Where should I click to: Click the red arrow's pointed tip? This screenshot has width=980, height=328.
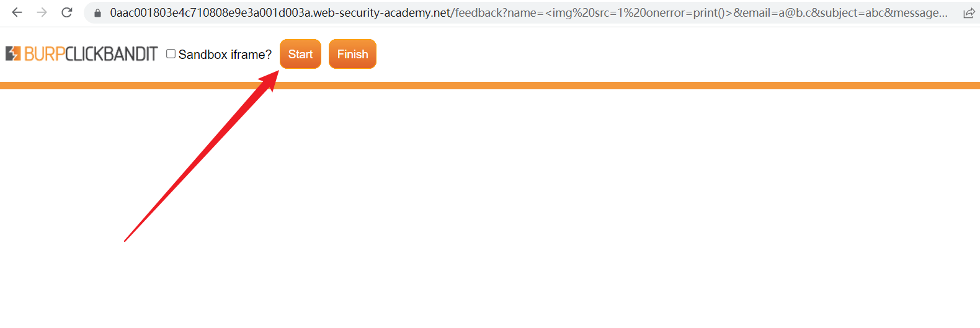[x=277, y=72]
